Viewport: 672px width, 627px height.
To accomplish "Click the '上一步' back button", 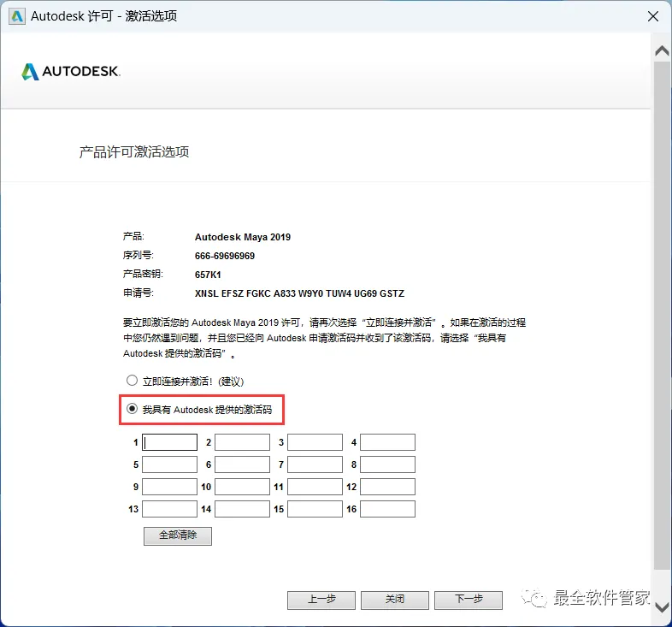I will (321, 600).
